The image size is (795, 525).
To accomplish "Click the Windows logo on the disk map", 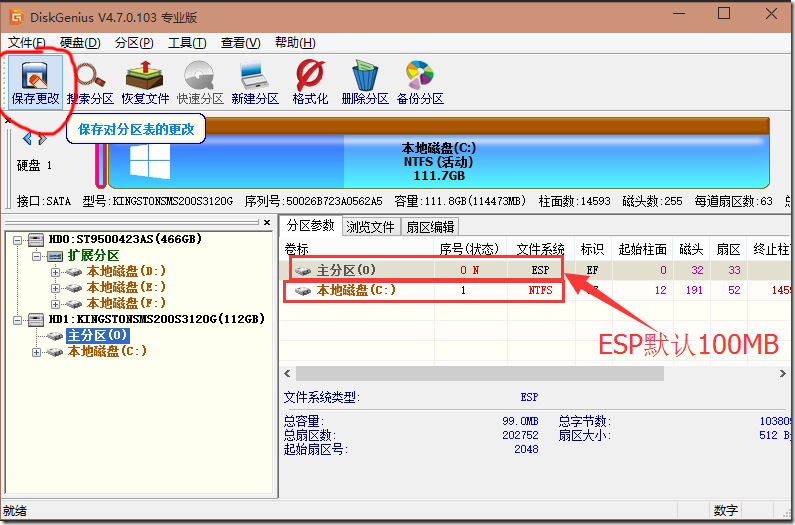I will [150, 161].
